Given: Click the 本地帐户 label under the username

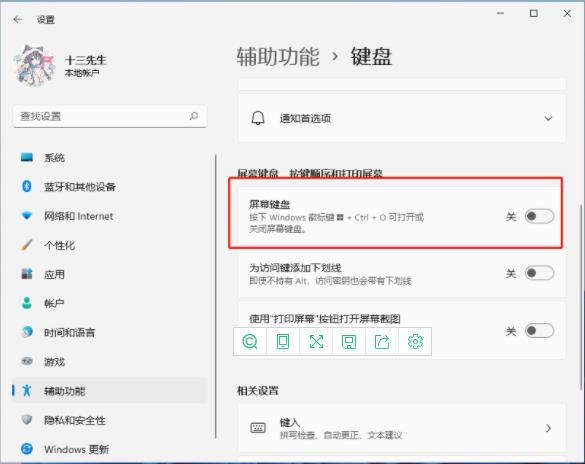Looking at the screenshot, I should [82, 73].
